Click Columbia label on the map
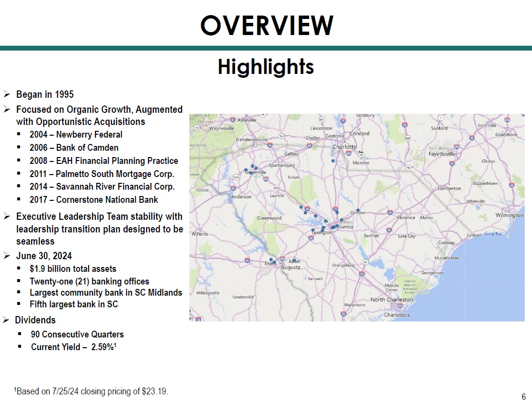 [x=345, y=227]
